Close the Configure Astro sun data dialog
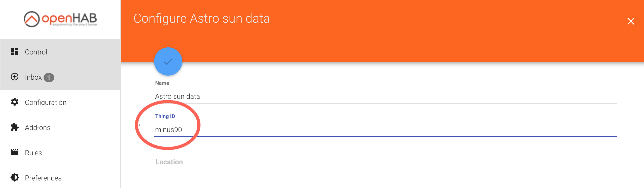The image size is (644, 188). (x=631, y=21)
